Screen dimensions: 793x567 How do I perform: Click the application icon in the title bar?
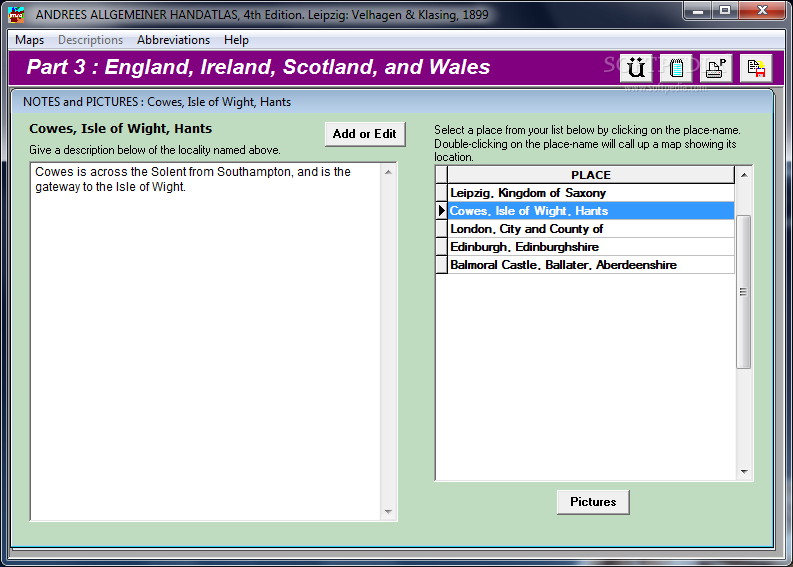click(x=16, y=15)
